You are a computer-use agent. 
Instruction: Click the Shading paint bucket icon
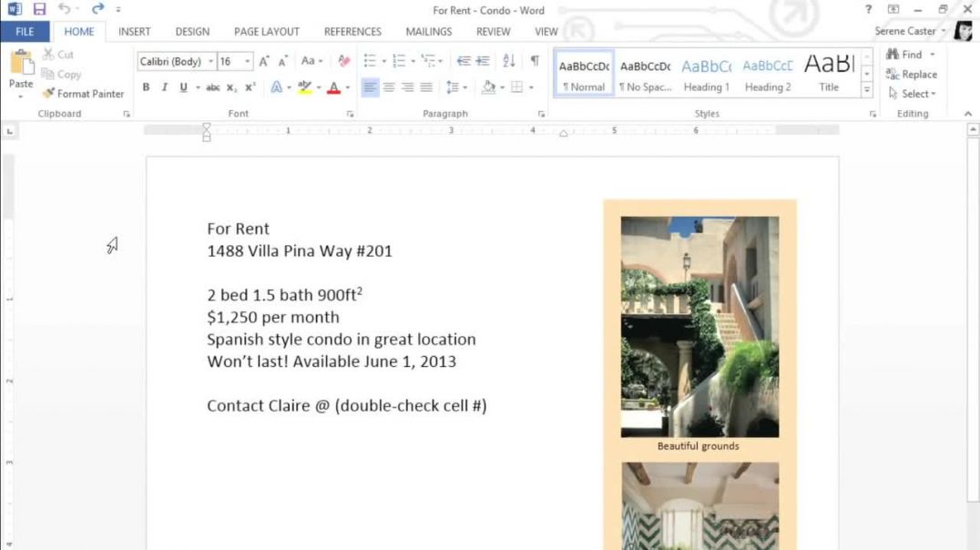[x=489, y=87]
